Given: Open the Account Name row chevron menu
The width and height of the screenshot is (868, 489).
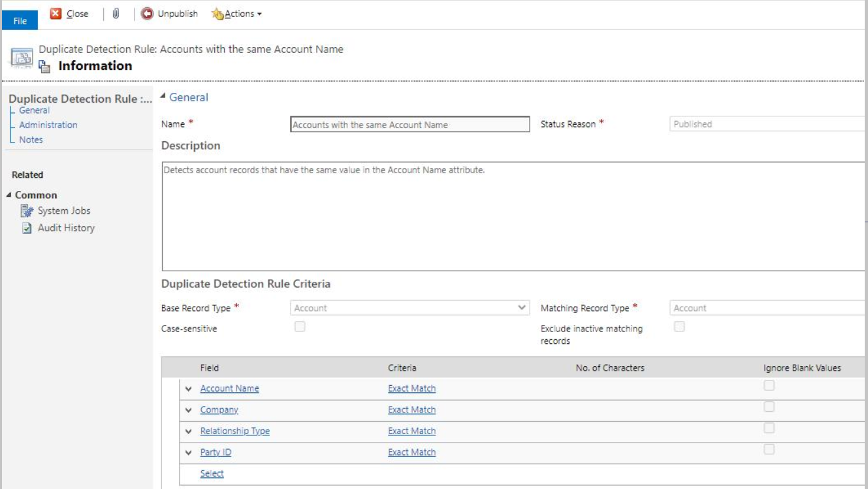Looking at the screenshot, I should click(189, 389).
